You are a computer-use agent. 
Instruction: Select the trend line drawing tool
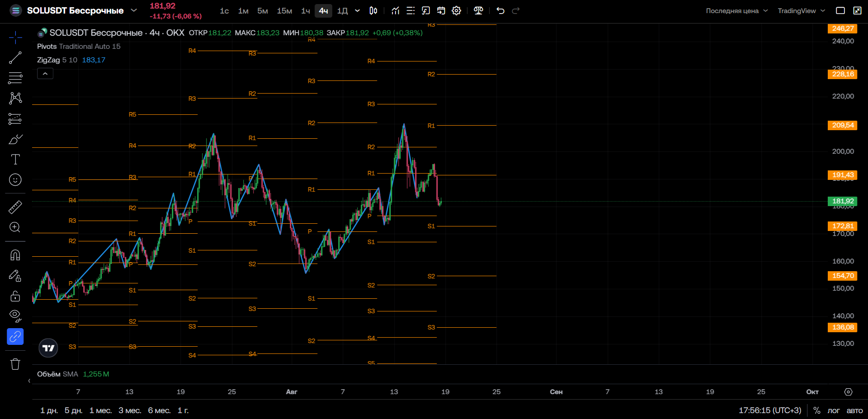15,58
